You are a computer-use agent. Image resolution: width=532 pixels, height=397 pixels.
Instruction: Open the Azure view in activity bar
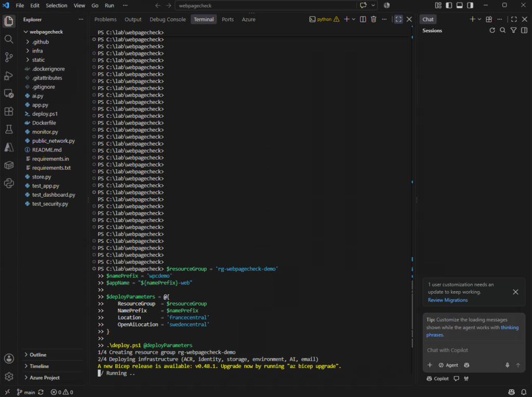pos(9,147)
